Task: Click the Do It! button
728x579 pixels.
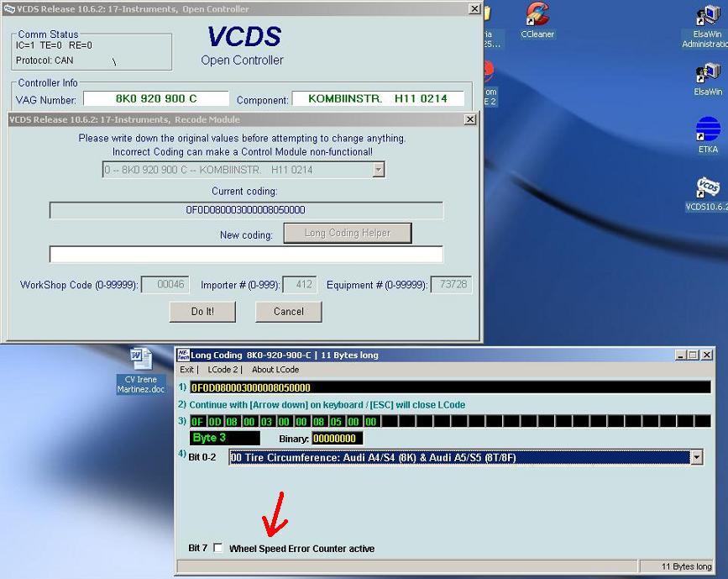Action: tap(202, 311)
